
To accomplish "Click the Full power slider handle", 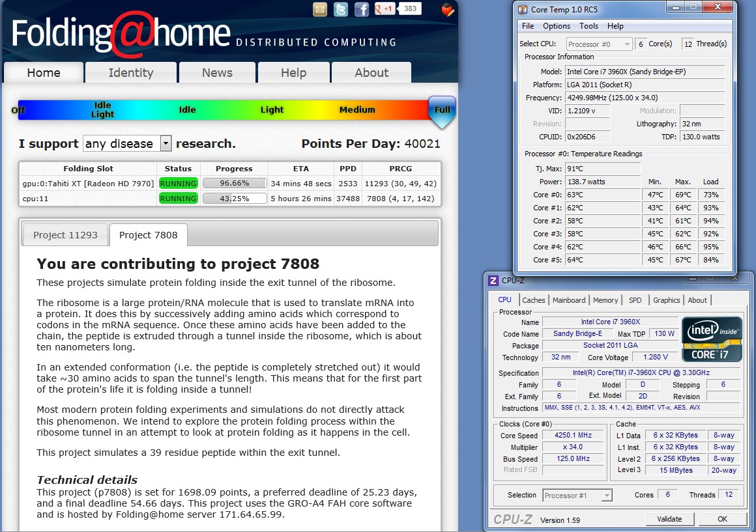I will click(x=442, y=112).
